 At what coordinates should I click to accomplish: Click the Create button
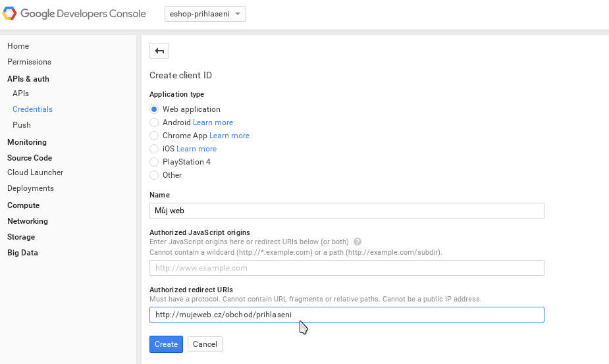[166, 344]
